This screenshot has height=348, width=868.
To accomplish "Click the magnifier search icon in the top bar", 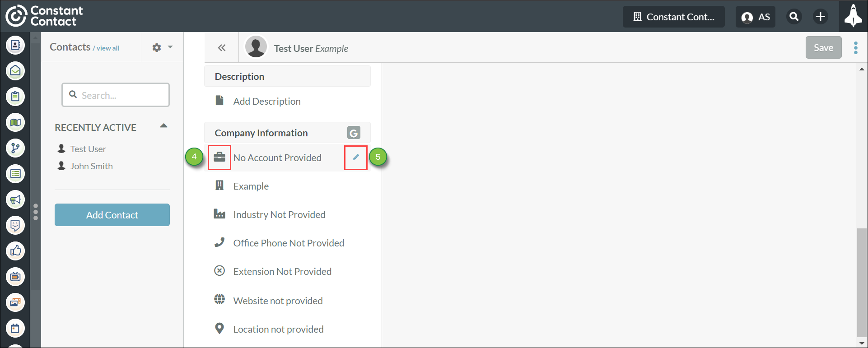I will pyautogui.click(x=794, y=17).
